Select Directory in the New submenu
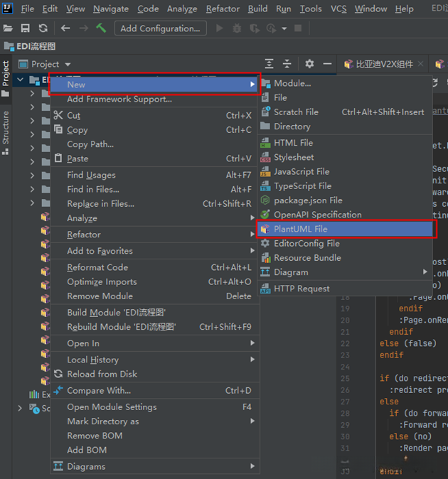The height and width of the screenshot is (479, 448). coord(292,127)
